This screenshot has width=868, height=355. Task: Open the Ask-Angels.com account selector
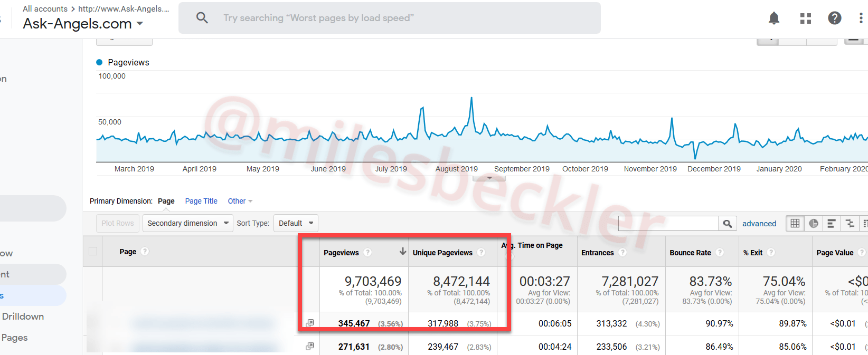[83, 24]
